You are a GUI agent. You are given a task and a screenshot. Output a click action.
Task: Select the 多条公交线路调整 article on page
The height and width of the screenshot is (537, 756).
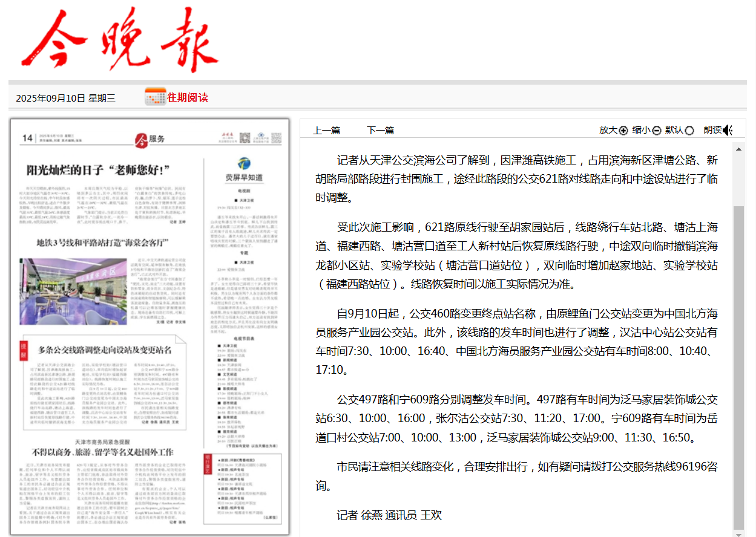105,350
